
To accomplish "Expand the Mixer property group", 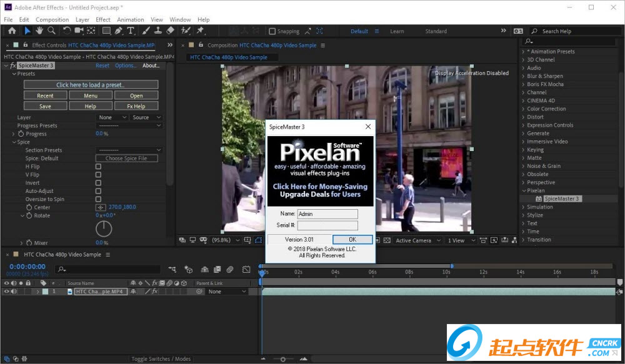I will click(x=21, y=243).
